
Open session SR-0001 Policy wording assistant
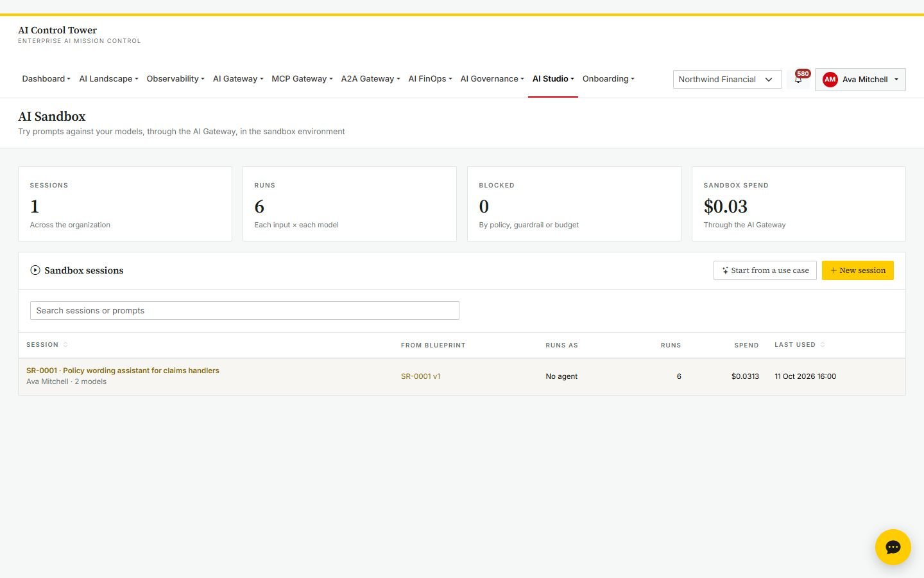point(123,371)
